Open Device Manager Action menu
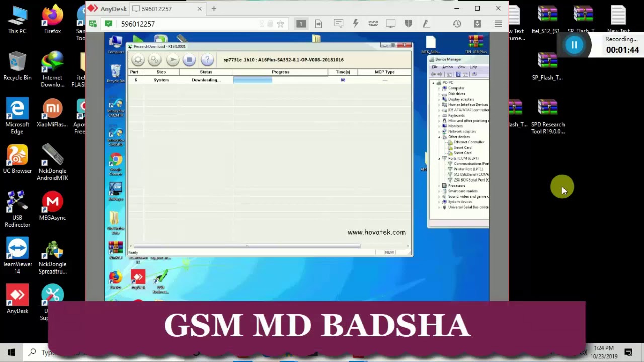This screenshot has height=362, width=644. (x=447, y=67)
